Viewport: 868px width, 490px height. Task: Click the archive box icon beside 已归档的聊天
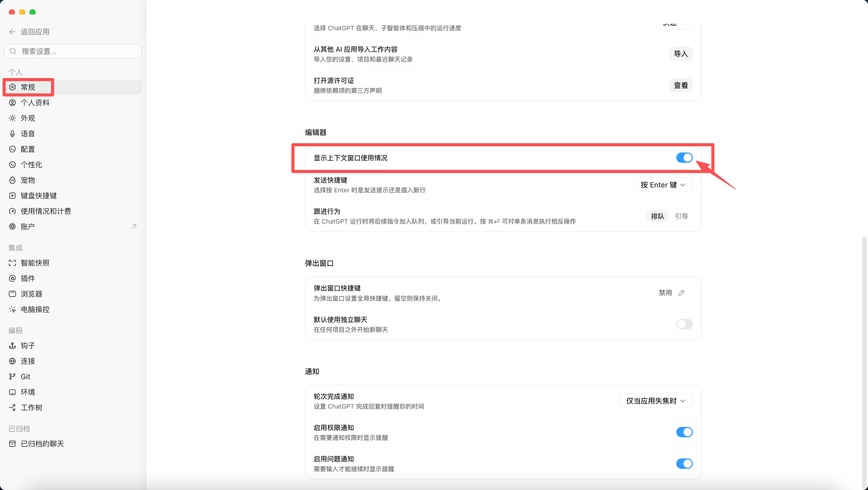point(12,443)
